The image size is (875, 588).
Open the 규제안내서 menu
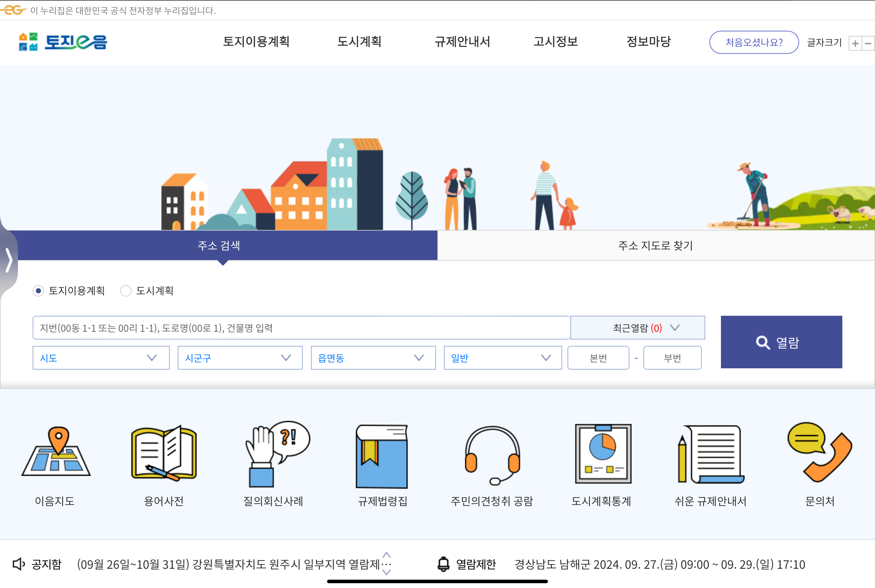462,42
